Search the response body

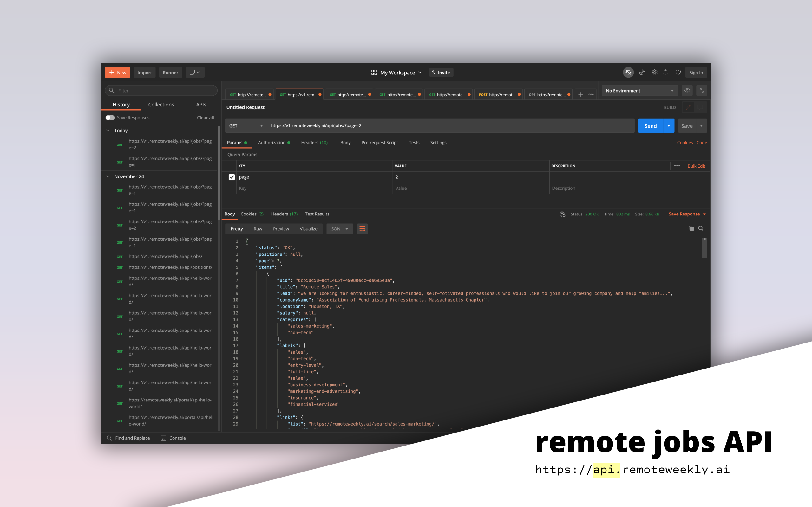tap(701, 228)
